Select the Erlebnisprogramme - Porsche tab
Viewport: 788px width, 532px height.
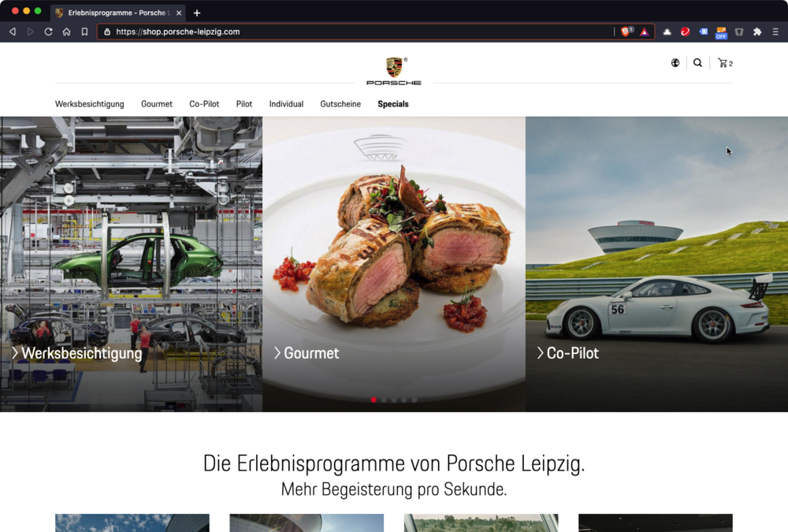118,13
